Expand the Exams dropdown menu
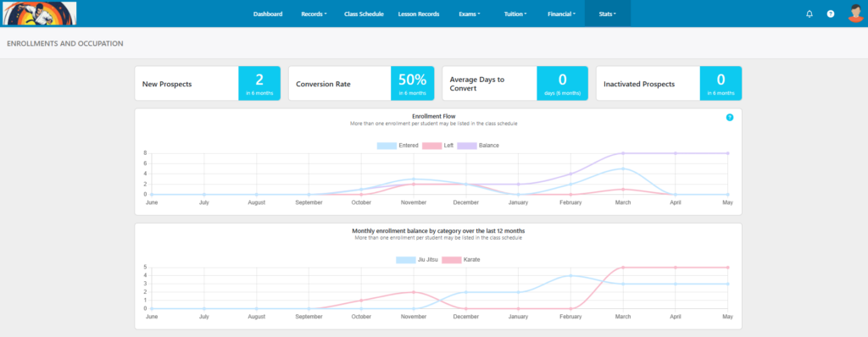This screenshot has height=337, width=868. click(x=470, y=14)
